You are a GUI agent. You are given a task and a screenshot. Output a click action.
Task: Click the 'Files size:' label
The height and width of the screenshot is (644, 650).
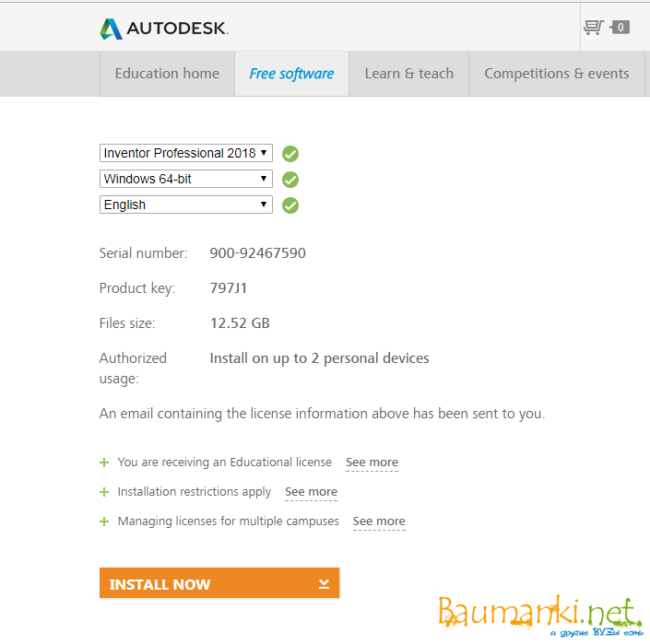point(127,323)
